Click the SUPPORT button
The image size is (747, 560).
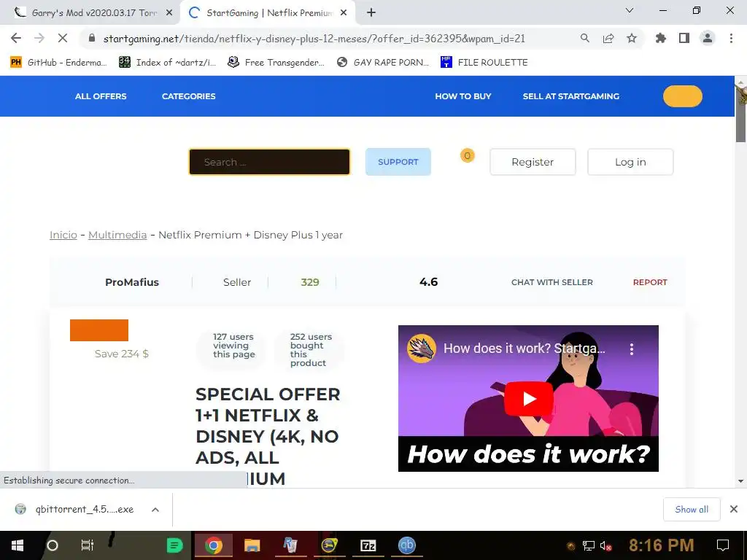point(398,162)
